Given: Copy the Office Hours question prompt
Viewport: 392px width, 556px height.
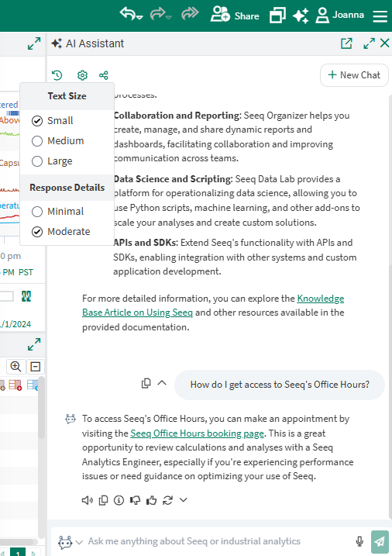Looking at the screenshot, I should [146, 383].
